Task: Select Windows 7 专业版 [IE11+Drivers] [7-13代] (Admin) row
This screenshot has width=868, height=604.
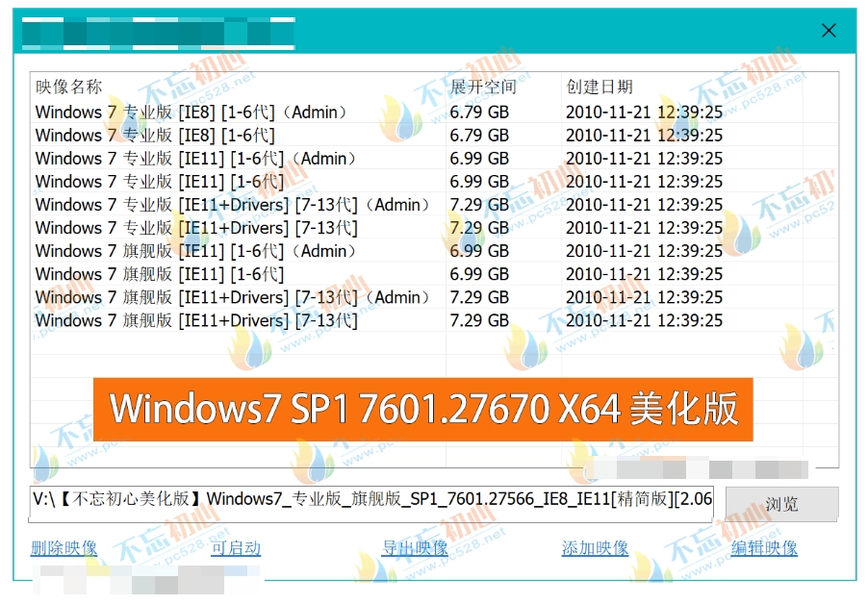Action: click(435, 205)
